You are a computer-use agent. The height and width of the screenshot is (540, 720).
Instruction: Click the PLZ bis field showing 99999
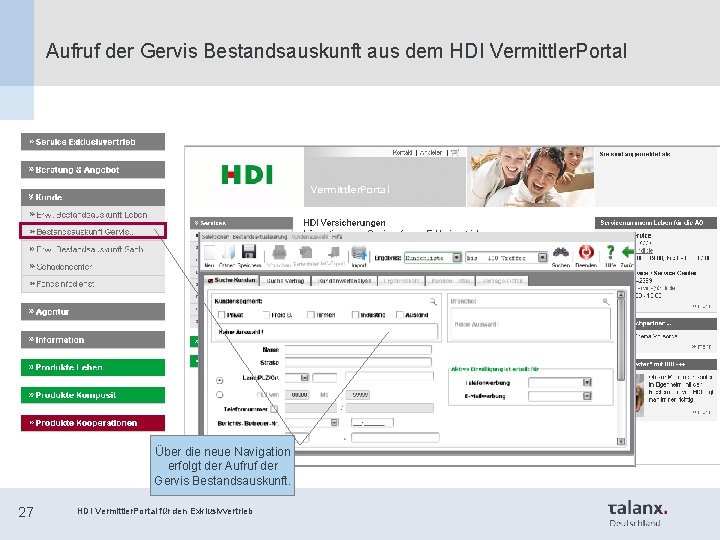pos(358,395)
